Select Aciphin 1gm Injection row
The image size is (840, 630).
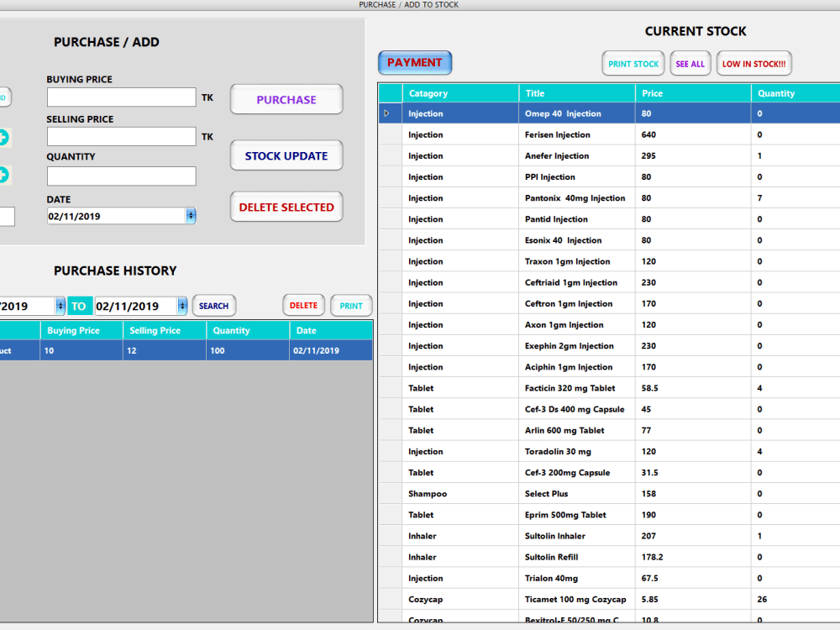tap(610, 367)
